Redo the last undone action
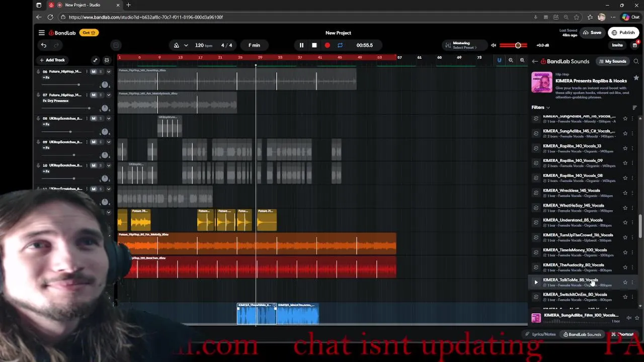 pos(56,45)
